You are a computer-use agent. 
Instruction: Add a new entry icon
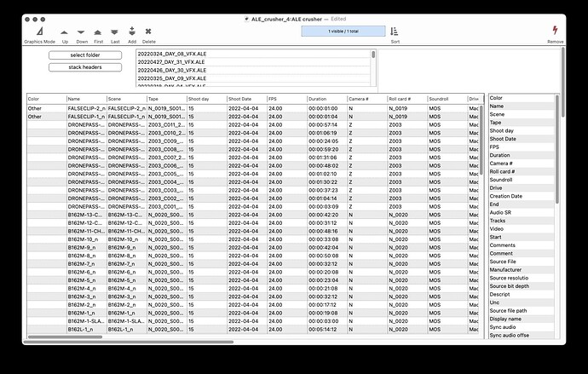[x=131, y=32]
